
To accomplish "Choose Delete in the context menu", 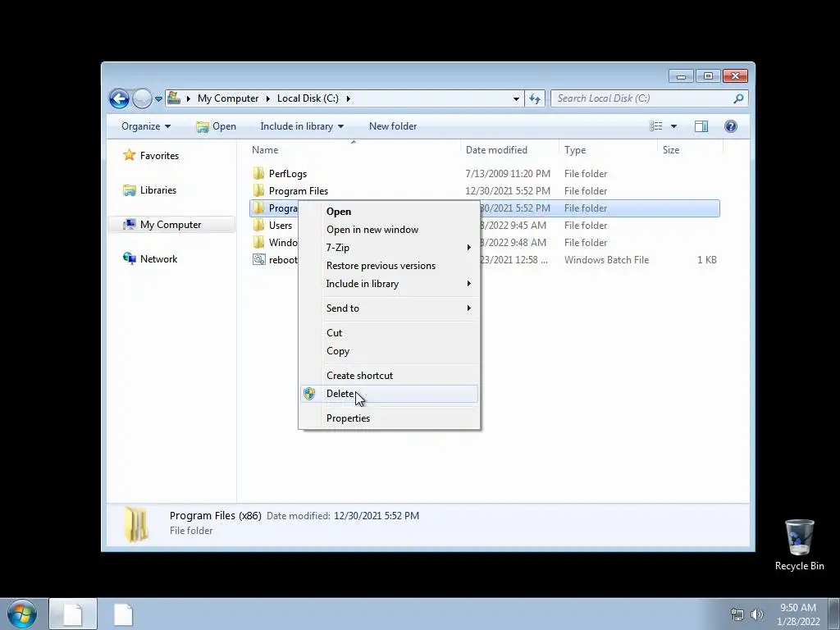I will 389,394.
